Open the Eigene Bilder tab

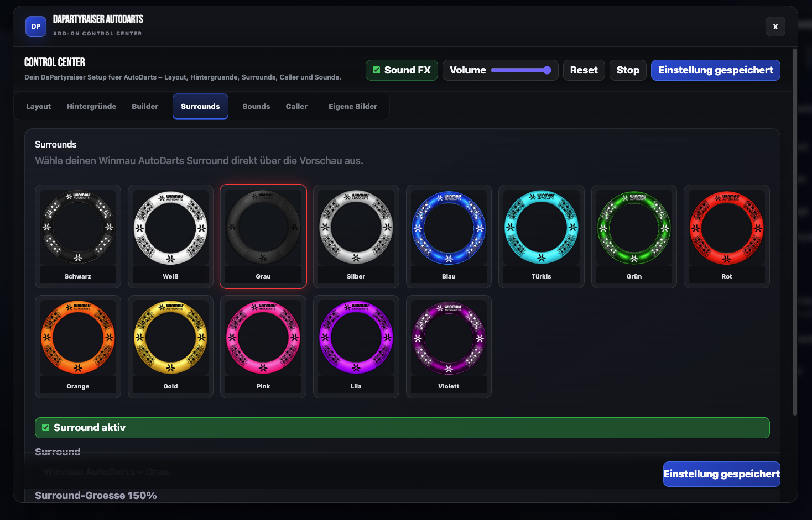(353, 107)
